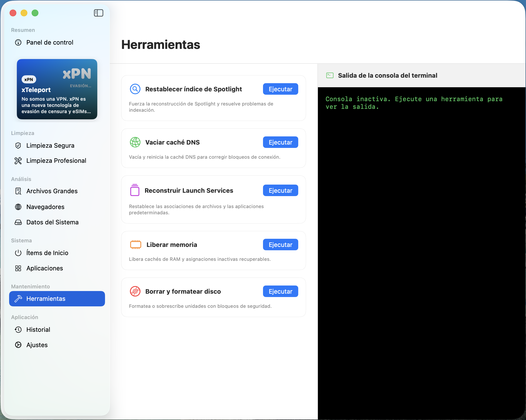Open Limpieza Profesional
Image resolution: width=526 pixels, height=420 pixels.
(57, 161)
